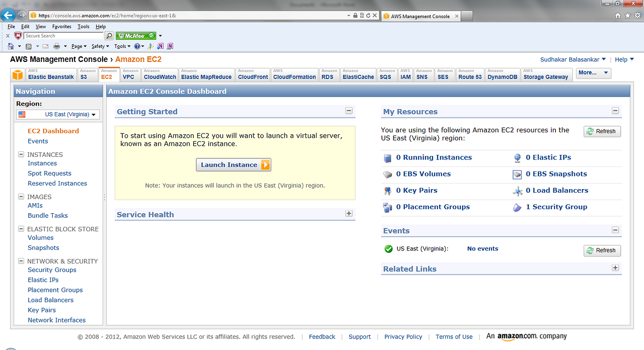
Task: Switch to the Route 53 service tab
Action: [470, 74]
